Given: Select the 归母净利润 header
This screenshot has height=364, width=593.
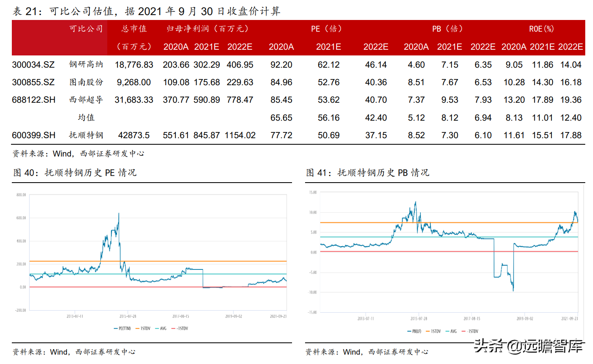Looking at the screenshot, I should (x=208, y=29).
